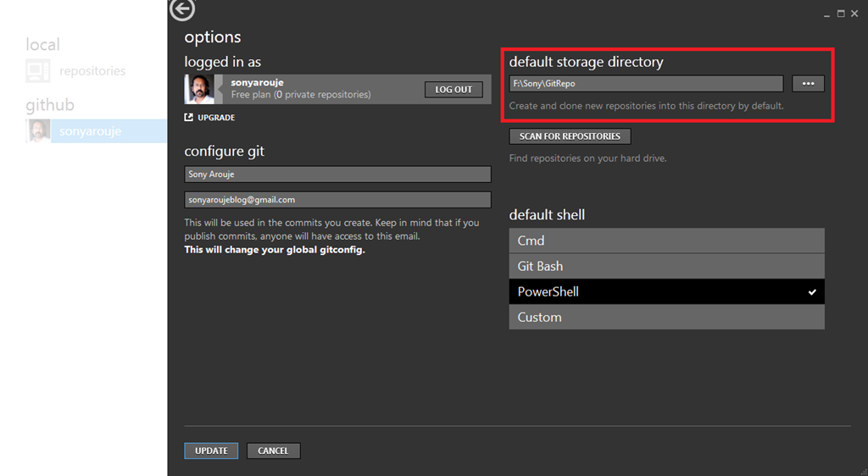Screen dimensions: 868x476
Task: Click the profile photo under logged in as
Action: 200,89
